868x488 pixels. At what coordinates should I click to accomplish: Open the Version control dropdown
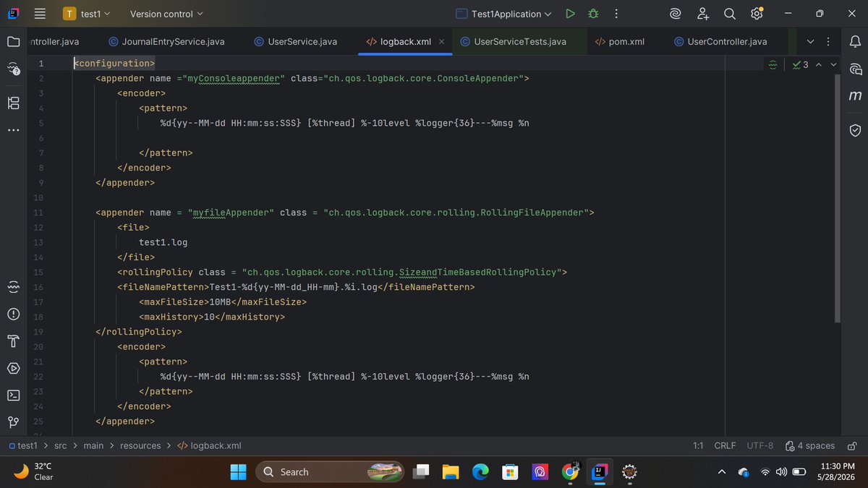[166, 14]
